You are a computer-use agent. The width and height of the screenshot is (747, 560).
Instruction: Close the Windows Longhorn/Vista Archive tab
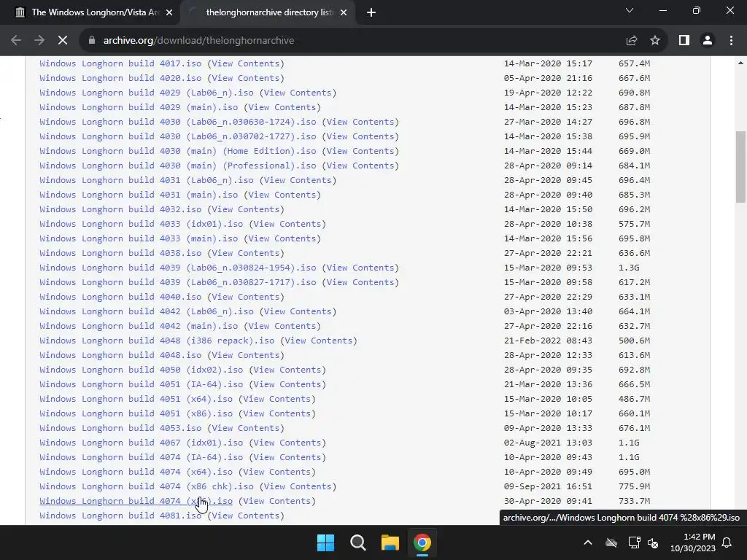click(169, 12)
